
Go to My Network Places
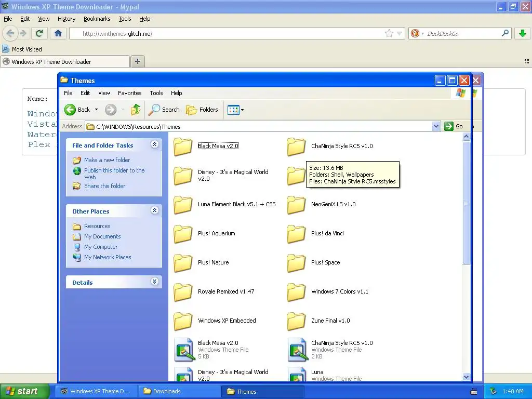click(x=108, y=257)
